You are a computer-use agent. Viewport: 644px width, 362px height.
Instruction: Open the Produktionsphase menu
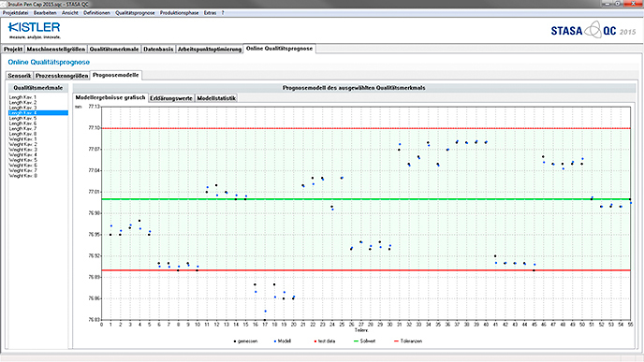click(x=179, y=13)
